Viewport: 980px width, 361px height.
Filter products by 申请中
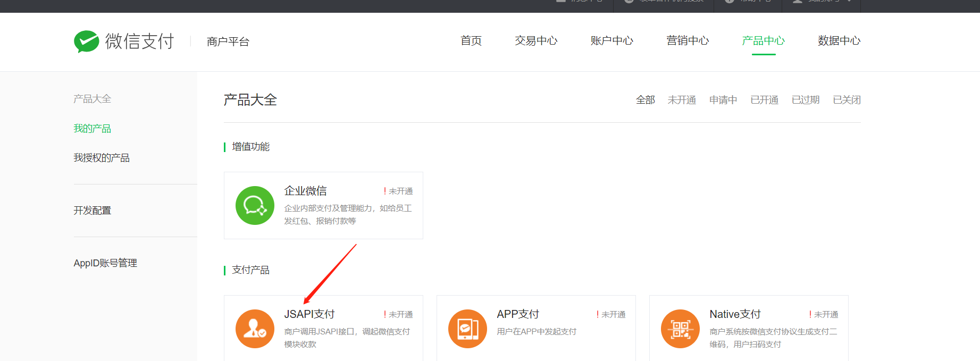coord(723,100)
